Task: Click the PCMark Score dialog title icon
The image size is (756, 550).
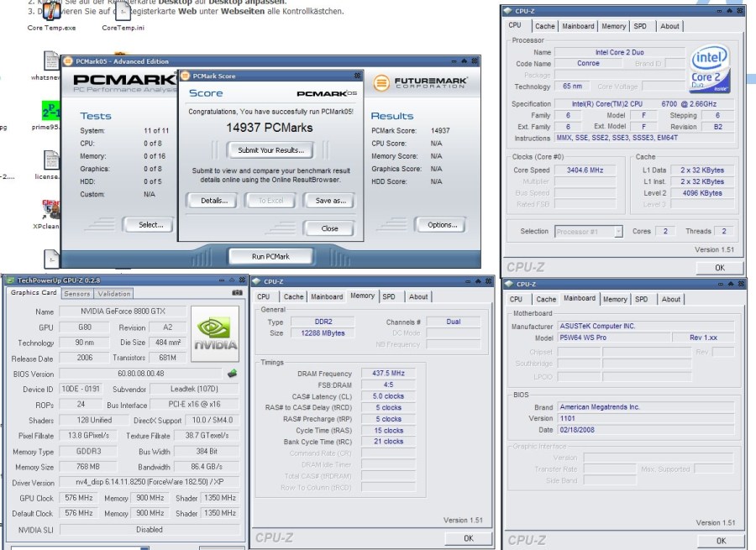Action: [185, 76]
